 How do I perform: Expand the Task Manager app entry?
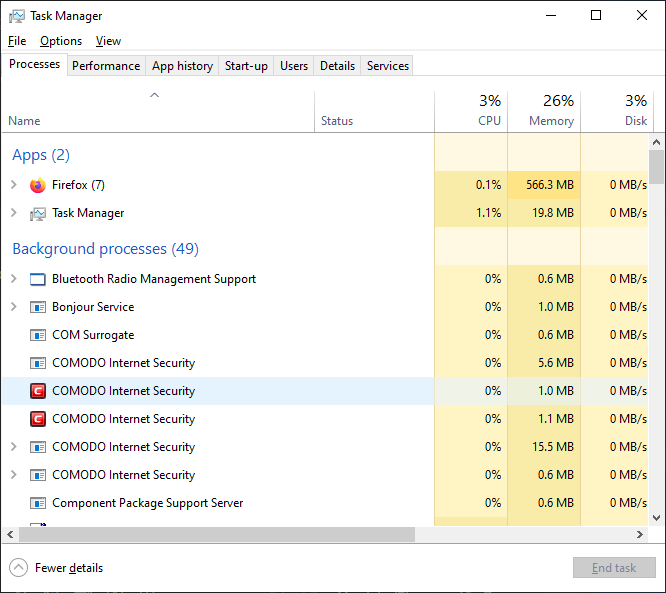13,213
